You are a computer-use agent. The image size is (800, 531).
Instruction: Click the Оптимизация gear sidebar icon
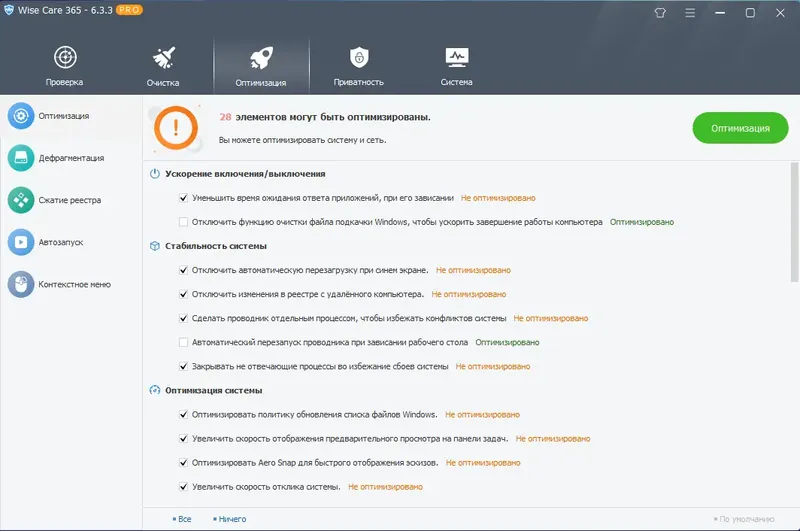[21, 116]
